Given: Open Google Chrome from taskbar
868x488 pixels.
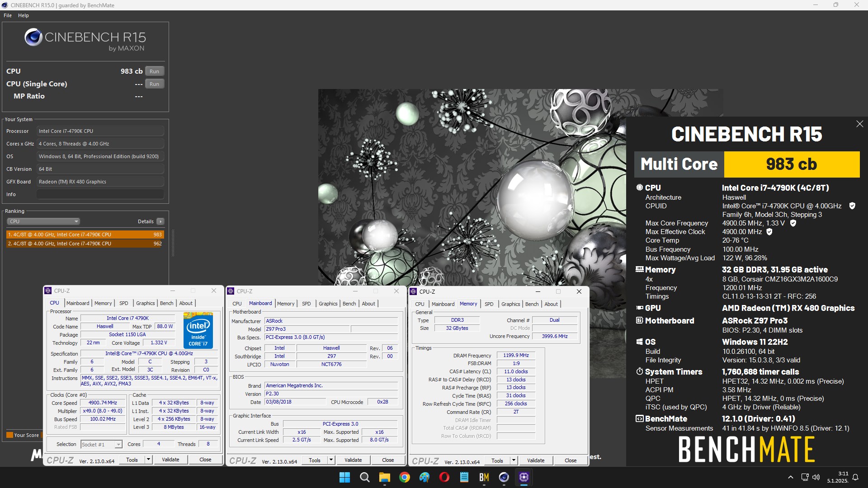Looking at the screenshot, I should pos(404,477).
